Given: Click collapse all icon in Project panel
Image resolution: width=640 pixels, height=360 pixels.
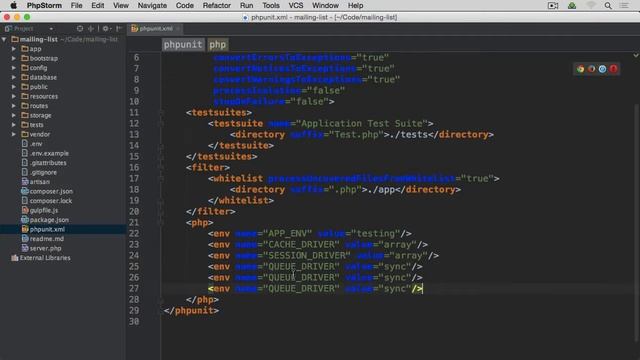Looking at the screenshot, I should (x=91, y=29).
